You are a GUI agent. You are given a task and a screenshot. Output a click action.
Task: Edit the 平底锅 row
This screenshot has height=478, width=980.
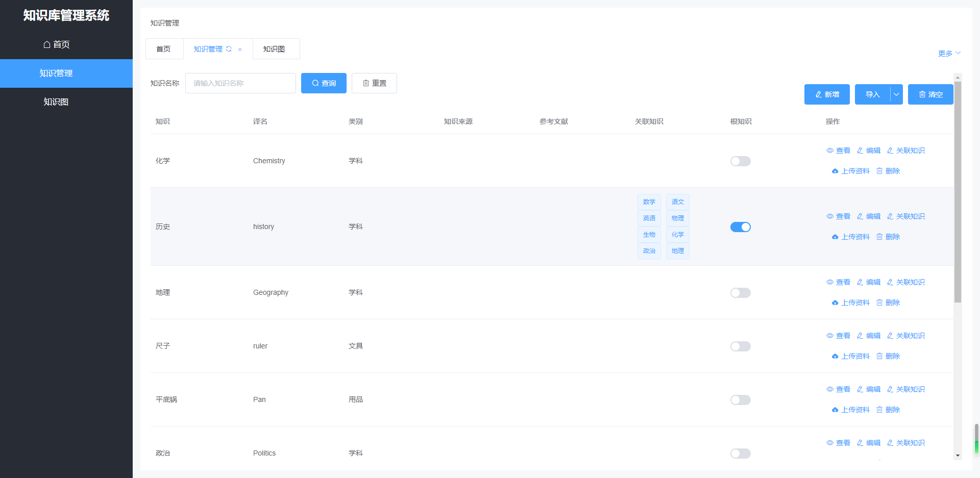[869, 389]
